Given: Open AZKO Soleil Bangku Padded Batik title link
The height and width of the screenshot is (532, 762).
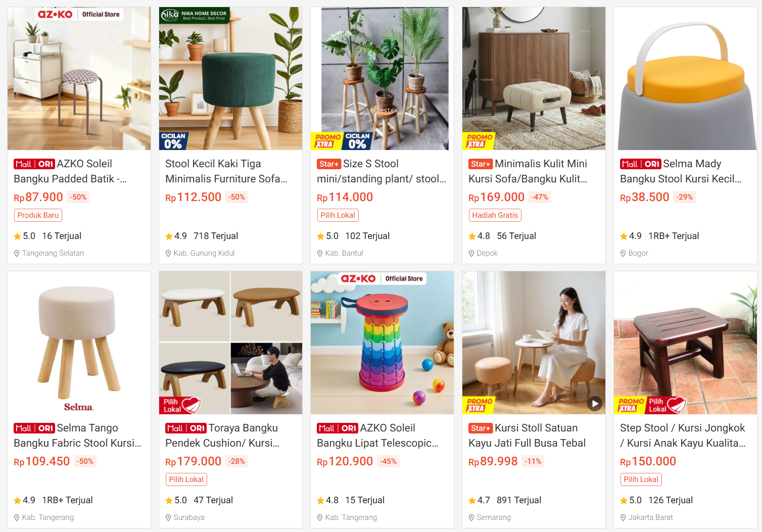Looking at the screenshot, I should click(70, 171).
